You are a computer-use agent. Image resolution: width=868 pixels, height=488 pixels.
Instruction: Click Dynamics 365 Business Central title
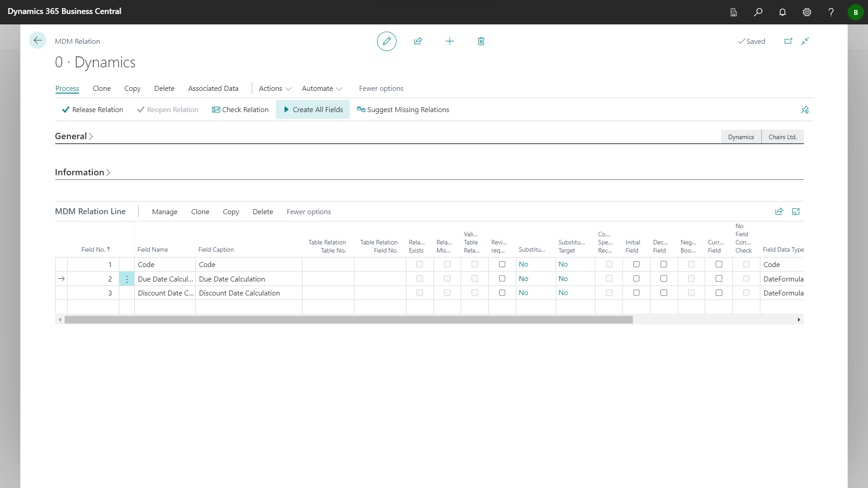(x=64, y=11)
